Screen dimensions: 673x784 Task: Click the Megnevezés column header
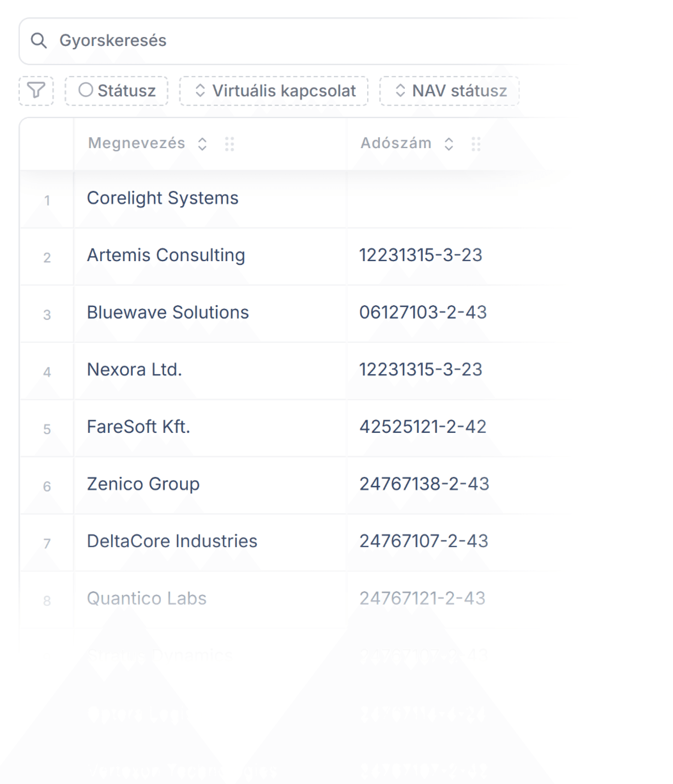point(137,143)
